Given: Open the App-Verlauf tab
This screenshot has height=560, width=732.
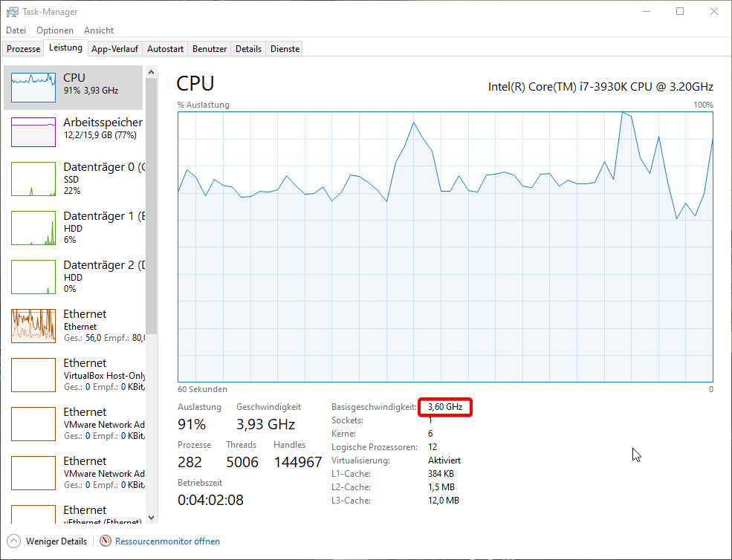Looking at the screenshot, I should pos(114,49).
